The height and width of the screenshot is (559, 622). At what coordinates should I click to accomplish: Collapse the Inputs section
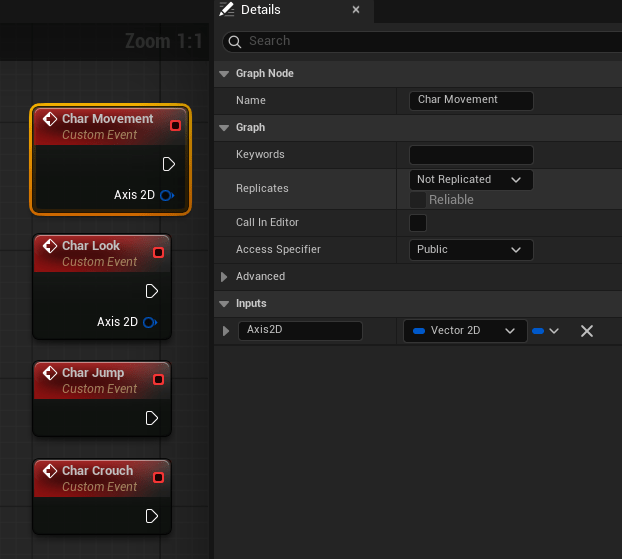coord(224,303)
